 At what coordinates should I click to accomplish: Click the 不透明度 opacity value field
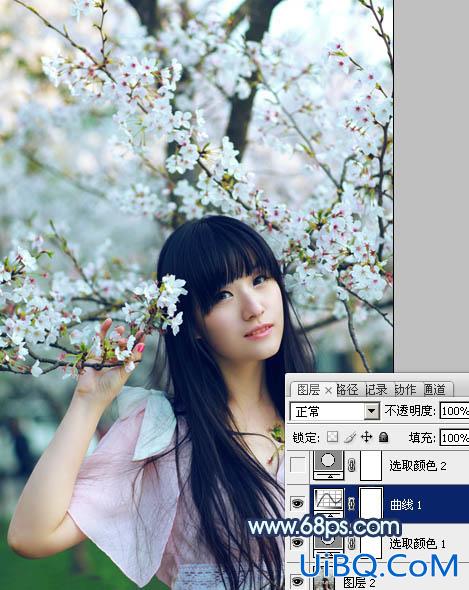pyautogui.click(x=454, y=411)
